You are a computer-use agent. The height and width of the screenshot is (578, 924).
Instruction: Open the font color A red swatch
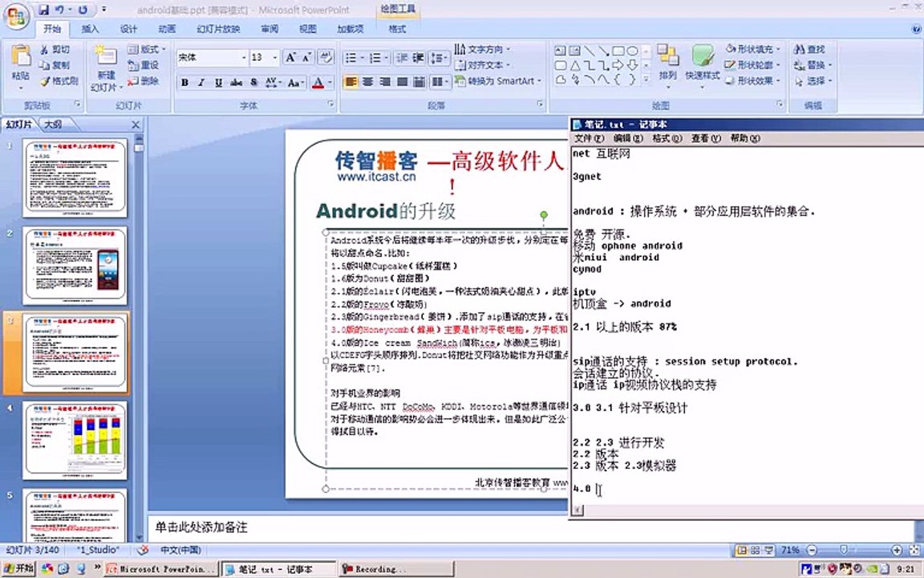tap(318, 83)
